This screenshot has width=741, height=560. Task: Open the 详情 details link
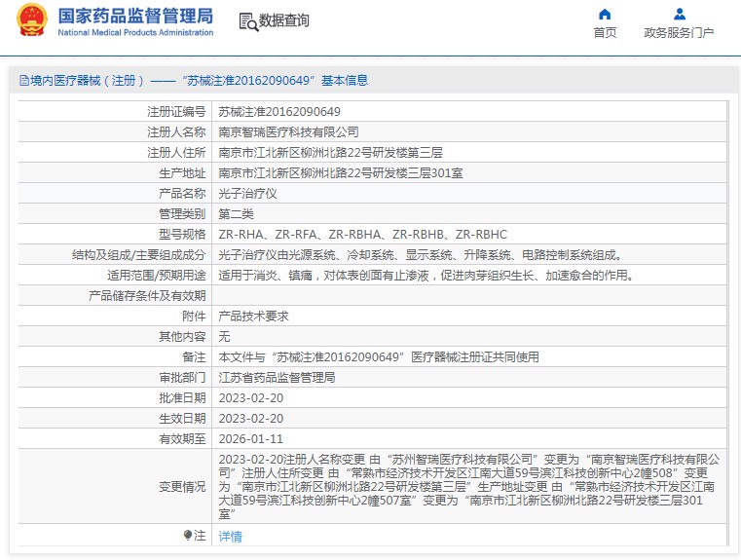click(x=230, y=536)
